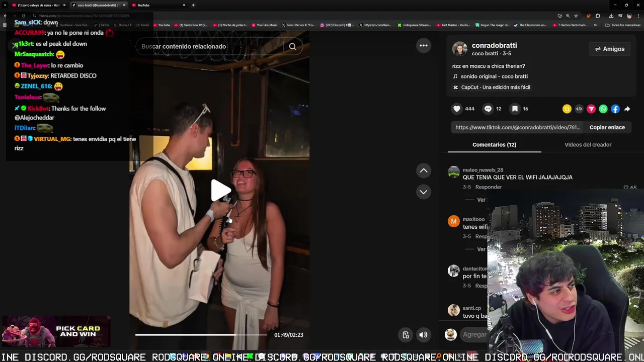Open a new browser tab
The width and height of the screenshot is (644, 362).
[x=193, y=5]
